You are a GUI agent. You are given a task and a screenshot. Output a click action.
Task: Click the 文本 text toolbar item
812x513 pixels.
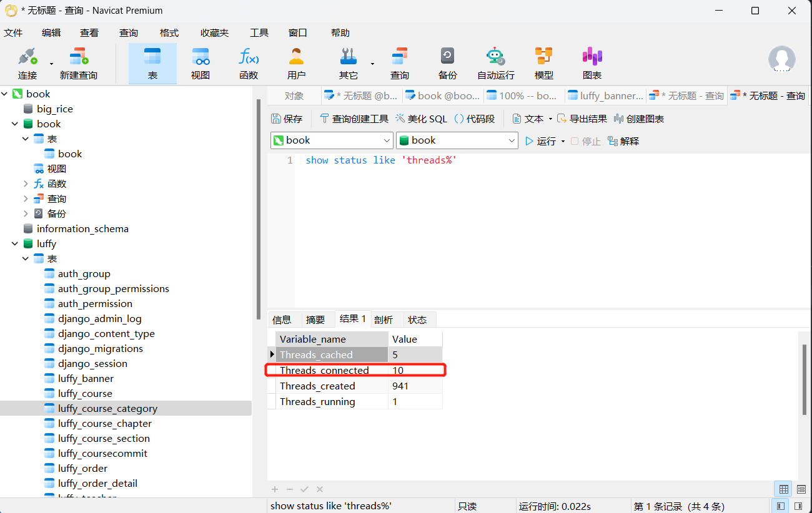coord(528,119)
